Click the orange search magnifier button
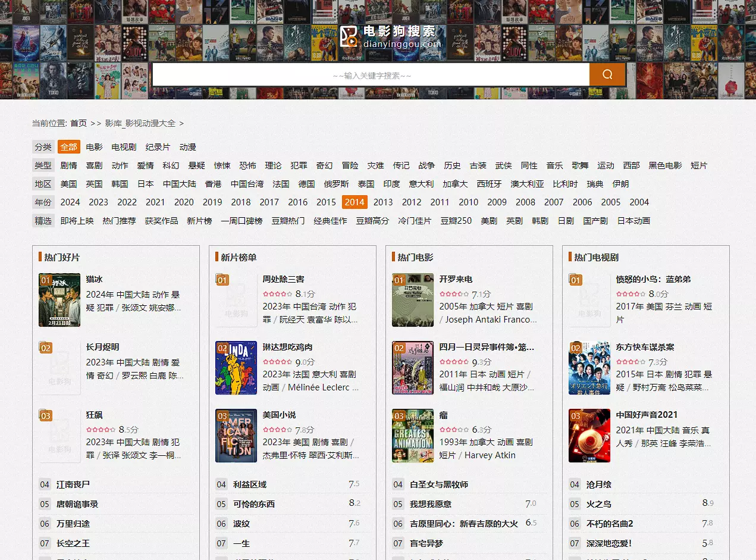The height and width of the screenshot is (560, 756). [x=607, y=74]
